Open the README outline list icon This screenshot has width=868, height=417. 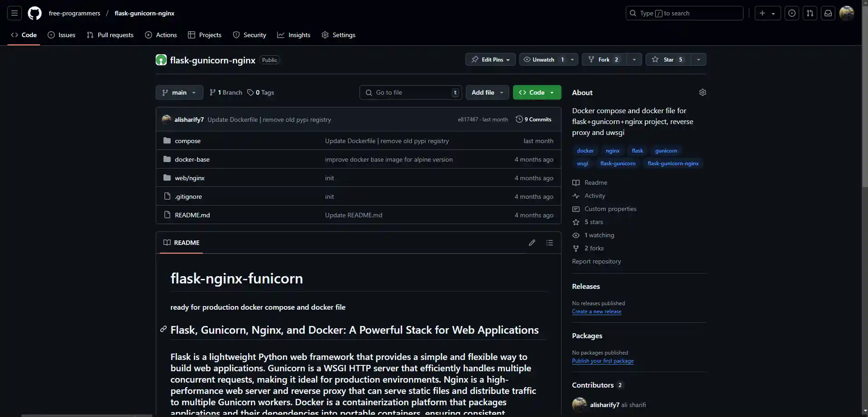549,243
